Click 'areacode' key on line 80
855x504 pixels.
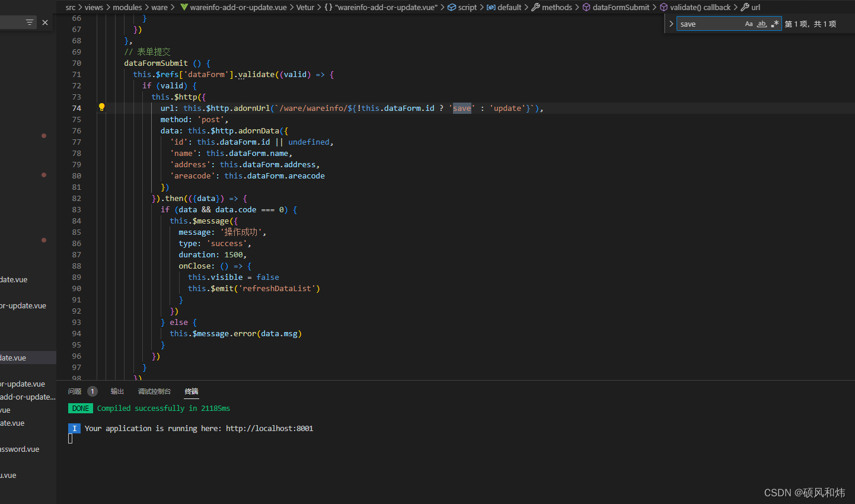pyautogui.click(x=193, y=176)
